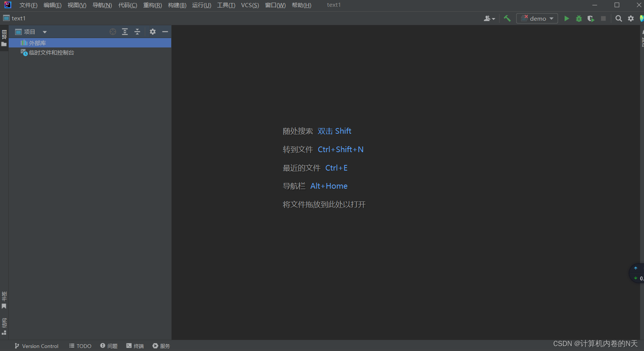
Task: Open the 文件(F) menu
Action: (x=29, y=5)
